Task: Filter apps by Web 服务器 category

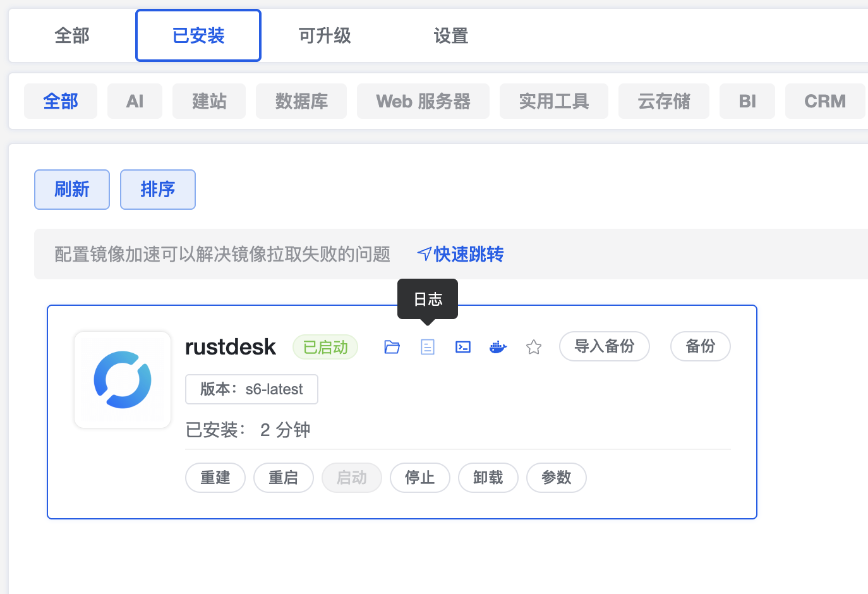Action: (423, 101)
